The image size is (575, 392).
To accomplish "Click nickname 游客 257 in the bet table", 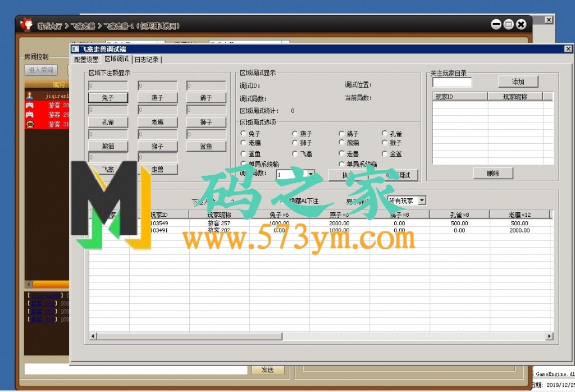I will [x=219, y=223].
